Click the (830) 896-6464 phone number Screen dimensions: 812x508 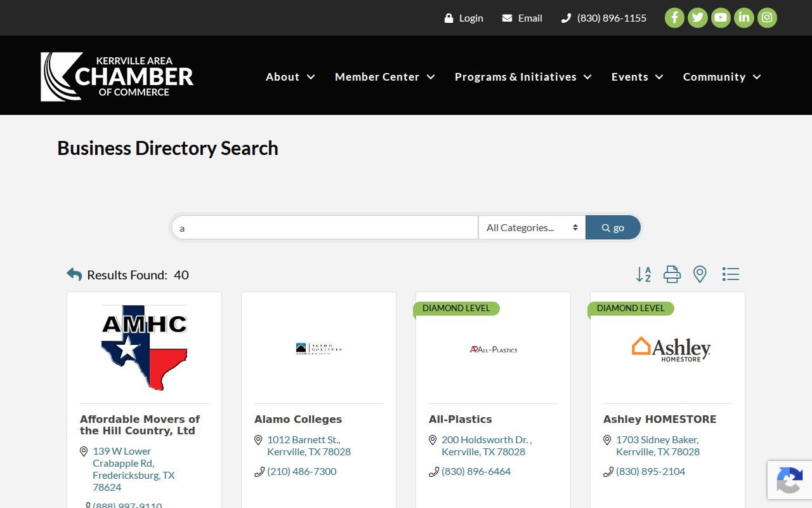tap(476, 471)
